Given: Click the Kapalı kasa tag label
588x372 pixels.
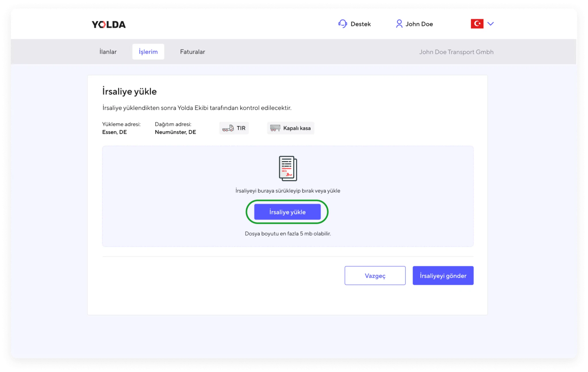Looking at the screenshot, I should pyautogui.click(x=297, y=128).
